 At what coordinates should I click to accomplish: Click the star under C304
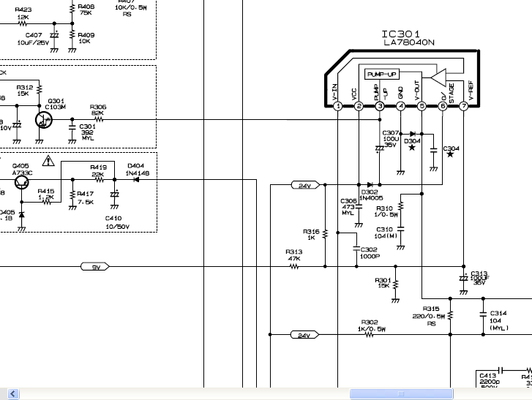tap(450, 154)
